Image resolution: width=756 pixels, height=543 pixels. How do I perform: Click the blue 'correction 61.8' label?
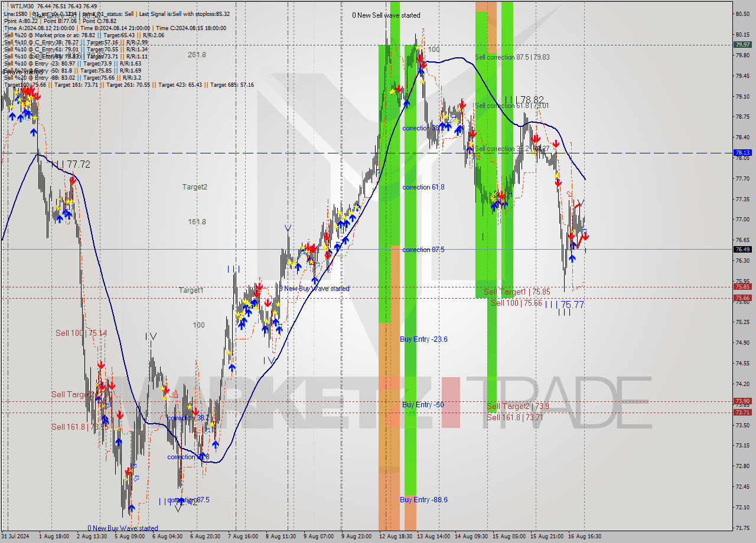423,187
